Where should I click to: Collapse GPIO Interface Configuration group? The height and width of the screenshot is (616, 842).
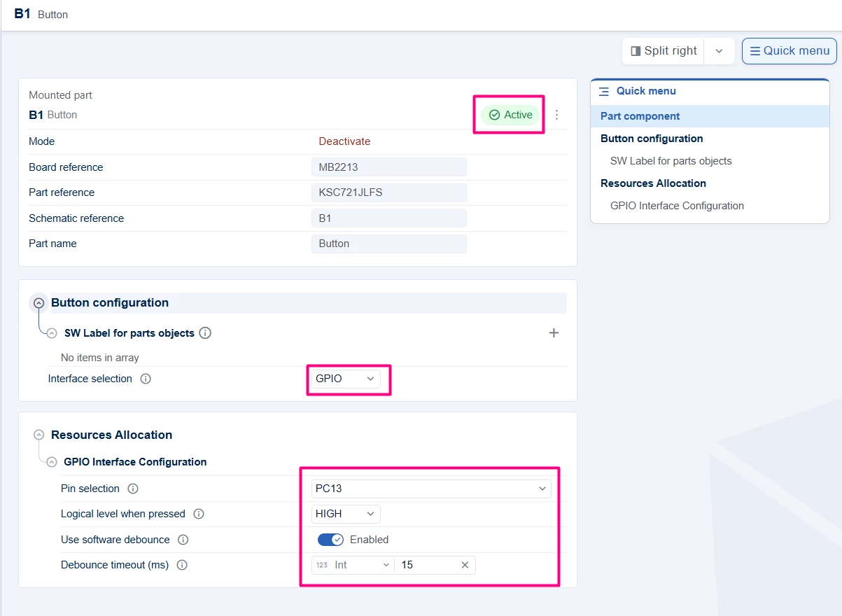52,462
